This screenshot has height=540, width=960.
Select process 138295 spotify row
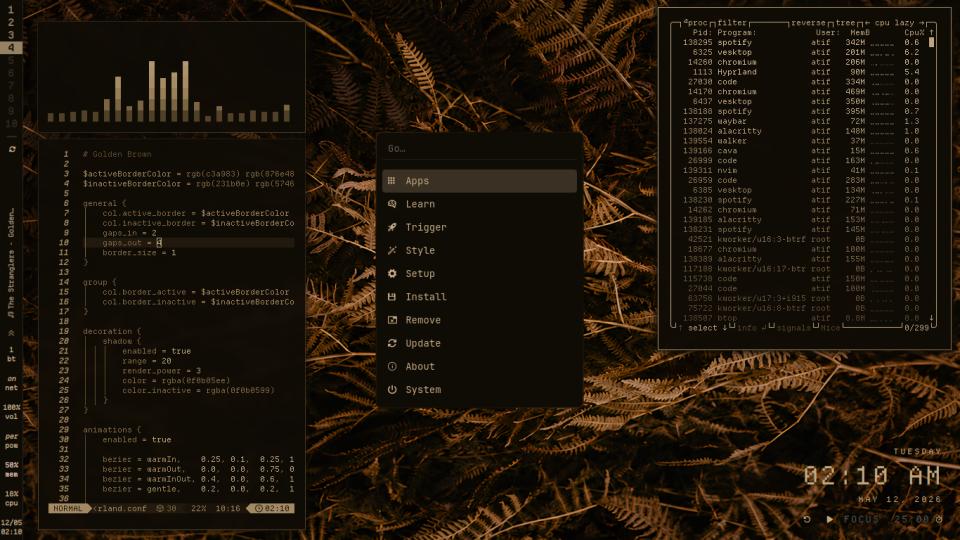[801, 43]
